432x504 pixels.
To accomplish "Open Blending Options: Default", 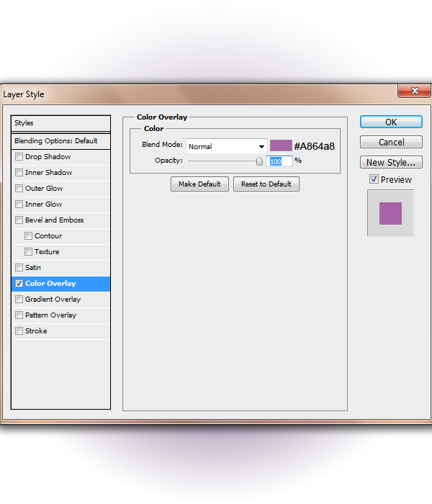I will (60, 141).
